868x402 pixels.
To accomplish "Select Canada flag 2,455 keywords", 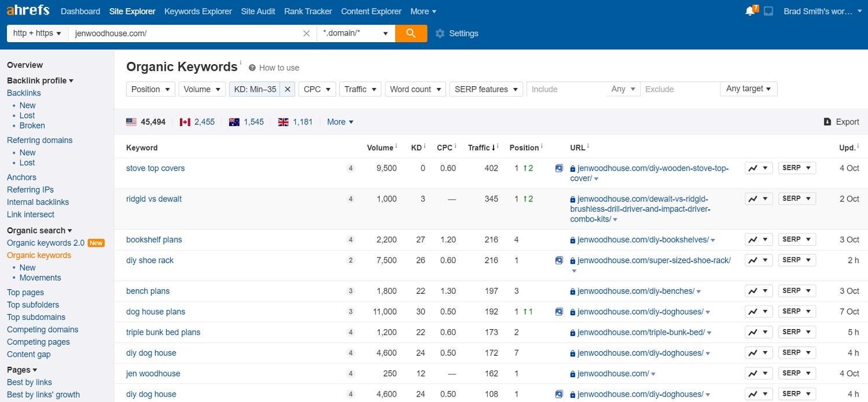I will click(197, 122).
